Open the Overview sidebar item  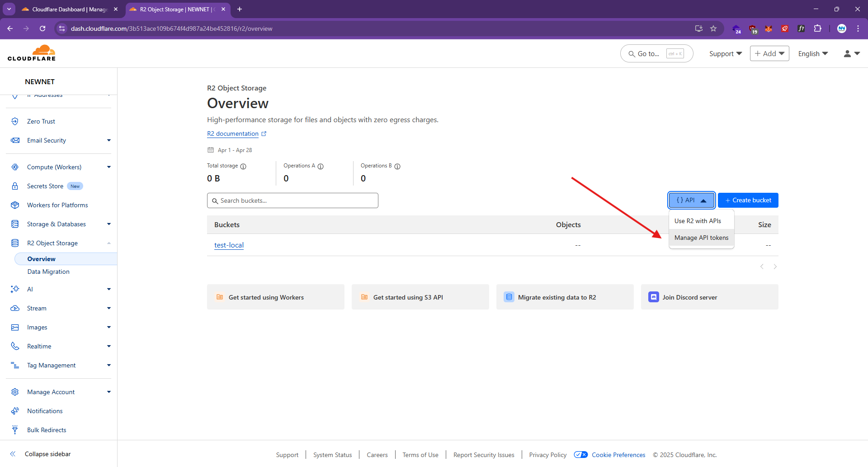point(66,259)
